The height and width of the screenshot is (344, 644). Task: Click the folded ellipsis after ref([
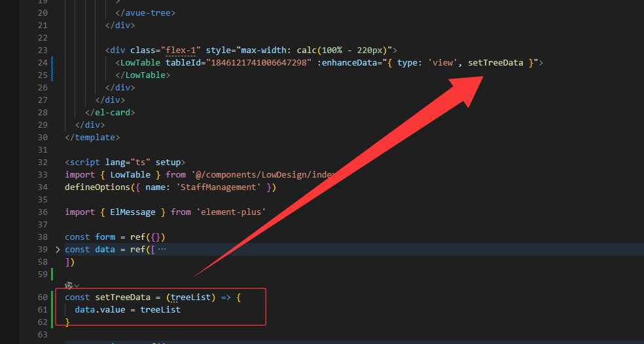click(x=162, y=250)
